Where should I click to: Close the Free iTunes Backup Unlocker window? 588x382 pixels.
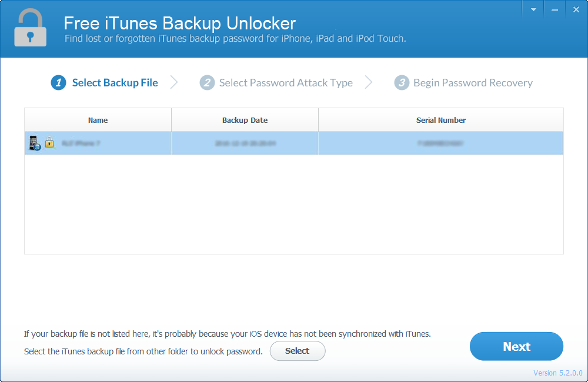coord(575,10)
